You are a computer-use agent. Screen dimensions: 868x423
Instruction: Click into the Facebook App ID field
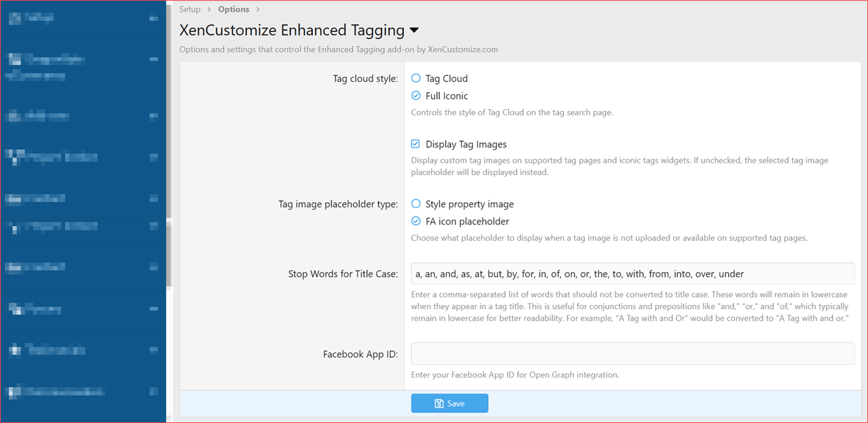[632, 352]
